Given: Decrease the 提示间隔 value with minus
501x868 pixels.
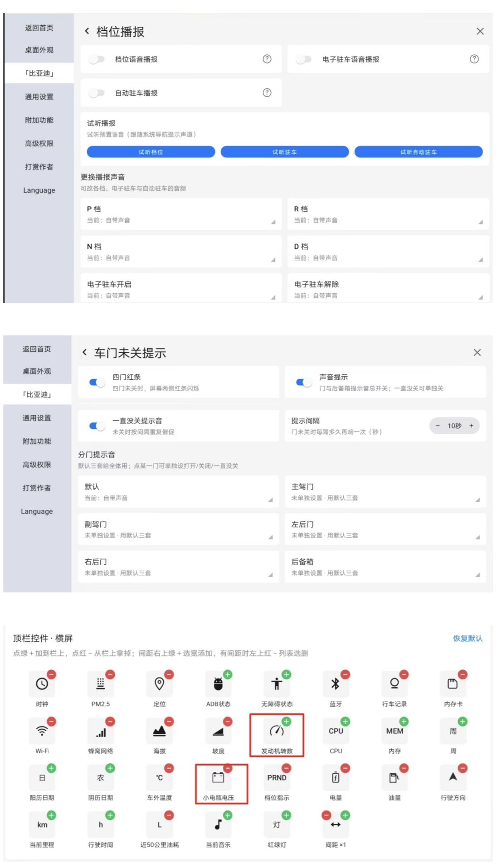Looking at the screenshot, I should pyautogui.click(x=438, y=426).
